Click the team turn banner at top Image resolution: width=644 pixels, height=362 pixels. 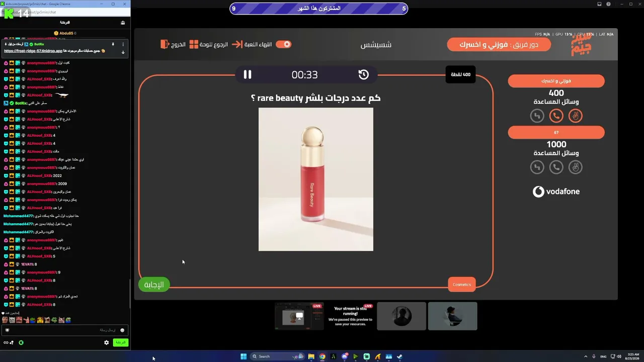coord(499,44)
